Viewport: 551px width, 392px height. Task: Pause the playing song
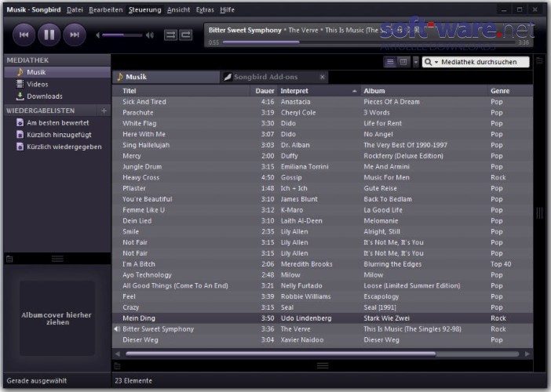tap(49, 34)
